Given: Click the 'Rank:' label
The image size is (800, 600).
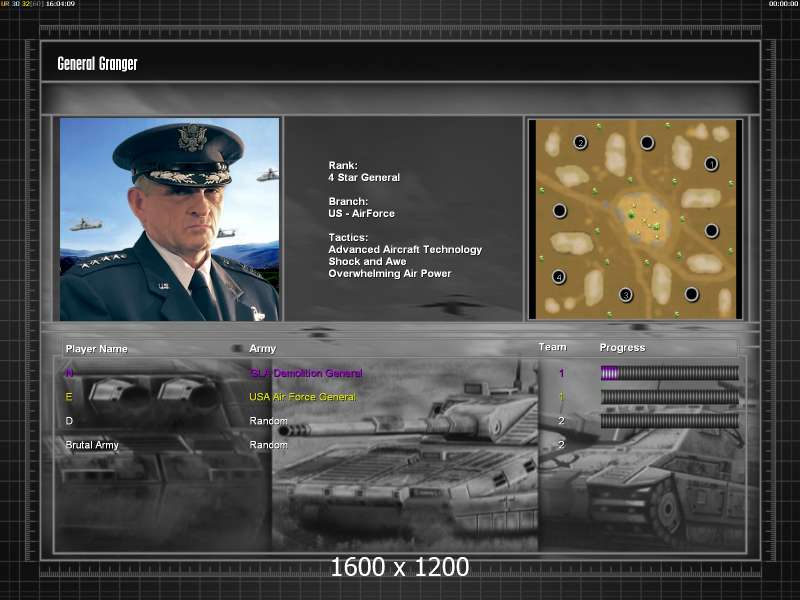Looking at the screenshot, I should (x=343, y=165).
